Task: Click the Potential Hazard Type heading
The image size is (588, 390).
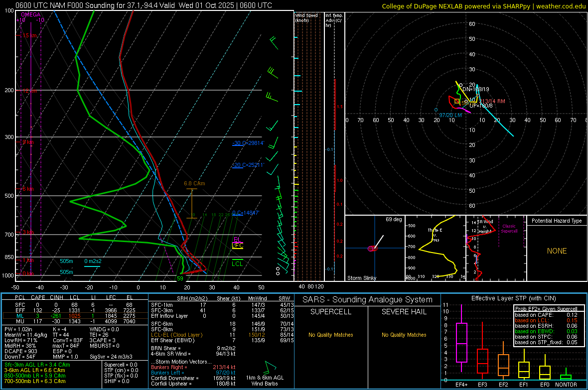Action: (557, 221)
